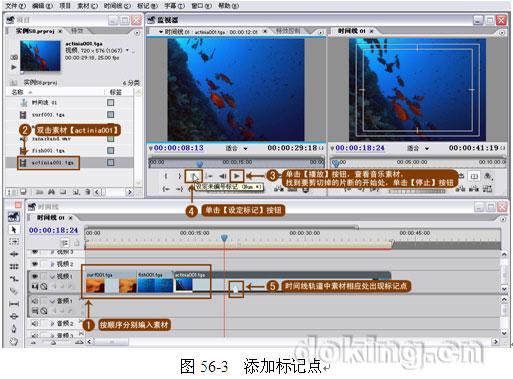Switch project panel to icon view
The image size is (513, 379).
[x=23, y=192]
